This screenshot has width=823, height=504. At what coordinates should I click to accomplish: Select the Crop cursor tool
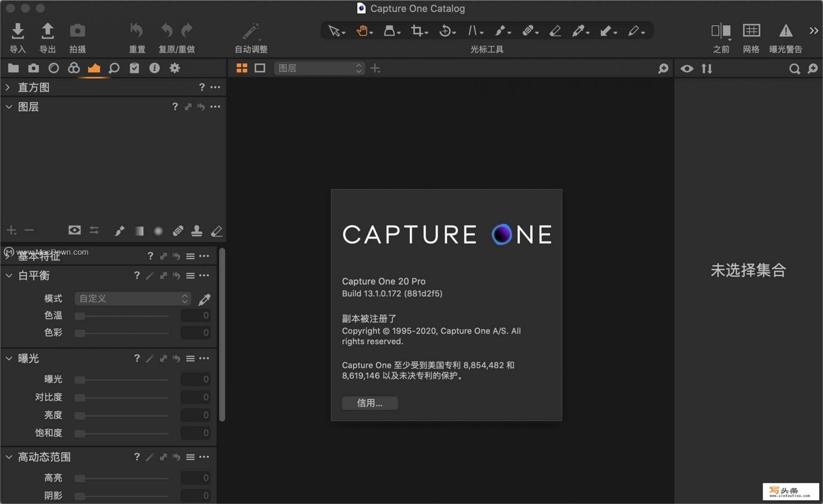click(417, 31)
